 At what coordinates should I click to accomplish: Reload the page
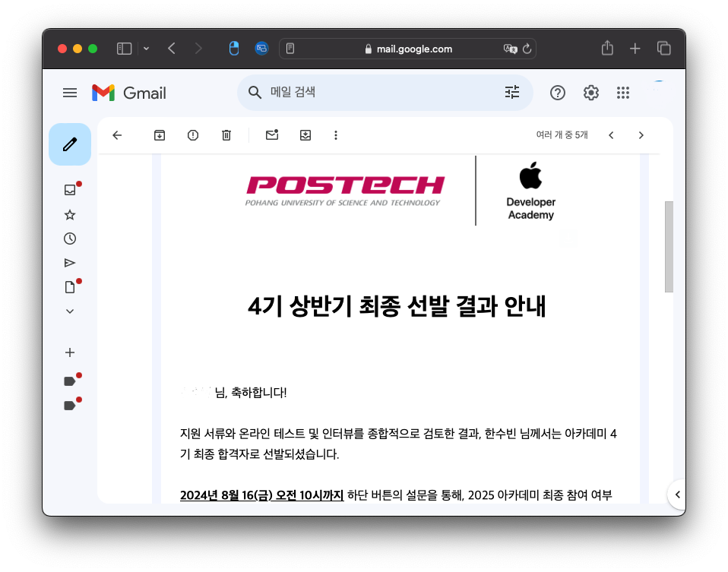(x=527, y=49)
